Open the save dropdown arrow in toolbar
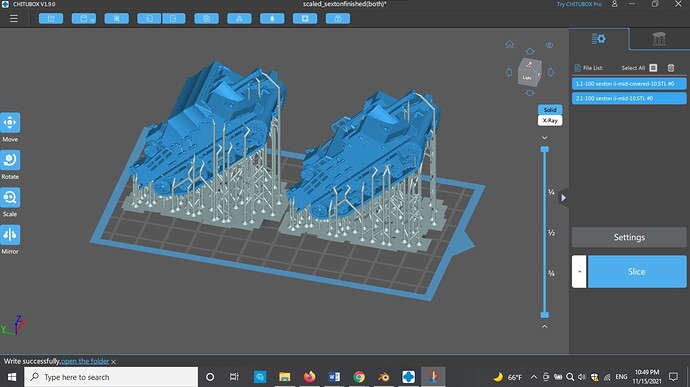This screenshot has height=387, width=690. point(92,19)
